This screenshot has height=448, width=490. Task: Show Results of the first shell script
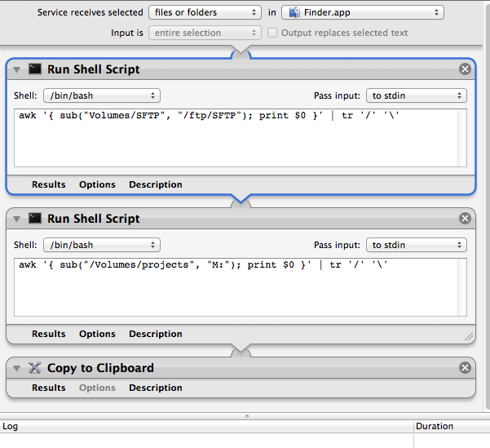[x=49, y=184]
